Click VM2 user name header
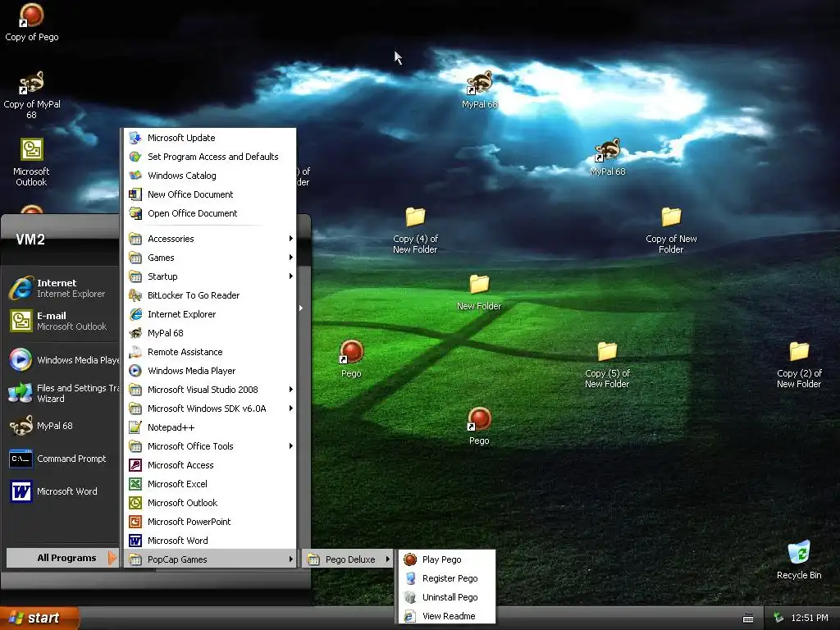840x630 pixels. tap(30, 240)
